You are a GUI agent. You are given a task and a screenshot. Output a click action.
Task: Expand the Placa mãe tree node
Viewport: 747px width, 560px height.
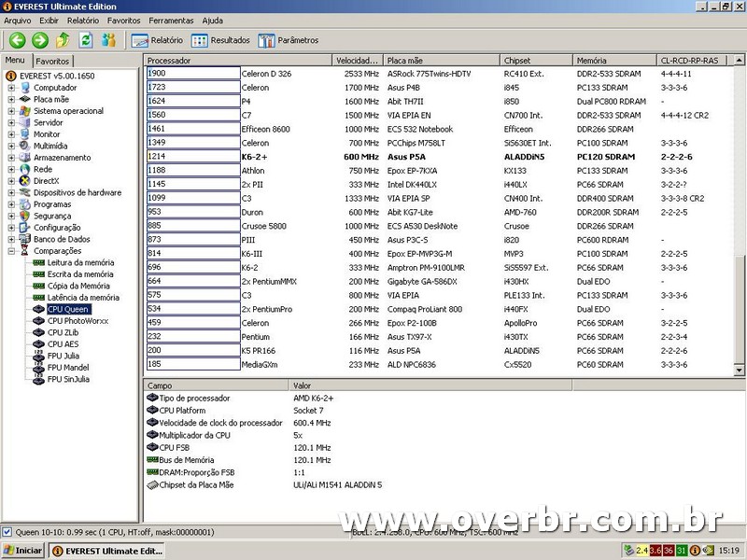coord(11,99)
